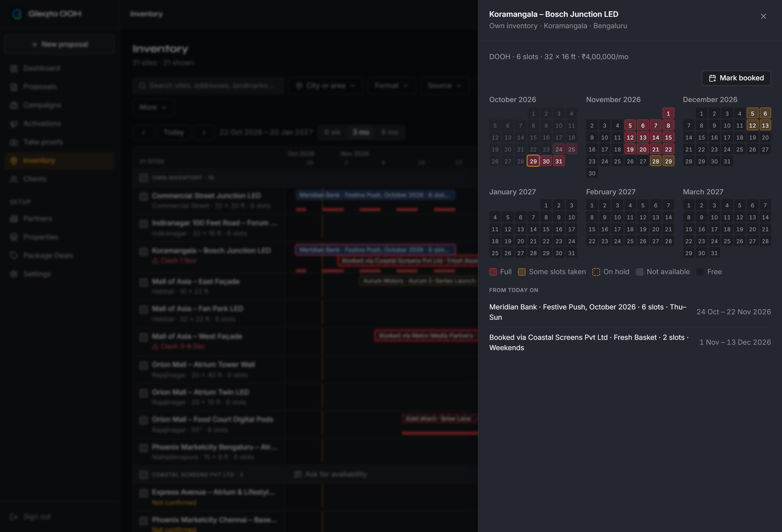This screenshot has height=532, width=782.
Task: Click the Not available legend swatch
Action: 639,272
